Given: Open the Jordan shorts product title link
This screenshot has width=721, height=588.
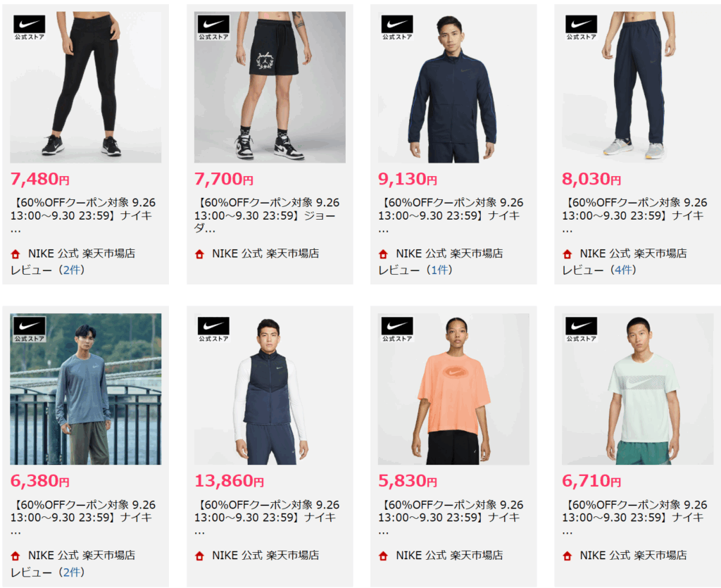Looking at the screenshot, I should (267, 215).
